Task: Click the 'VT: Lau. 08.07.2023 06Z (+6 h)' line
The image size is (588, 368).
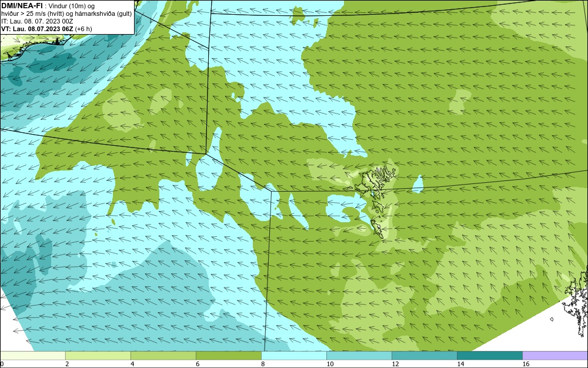Action: [46, 29]
